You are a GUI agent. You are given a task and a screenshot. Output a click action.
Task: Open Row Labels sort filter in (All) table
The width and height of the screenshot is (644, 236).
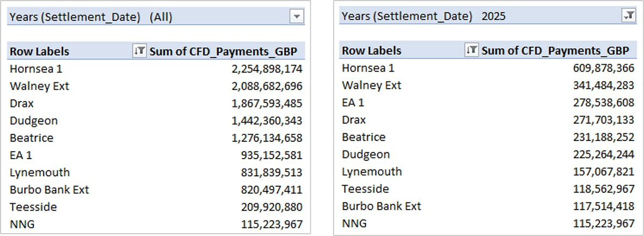pos(140,51)
